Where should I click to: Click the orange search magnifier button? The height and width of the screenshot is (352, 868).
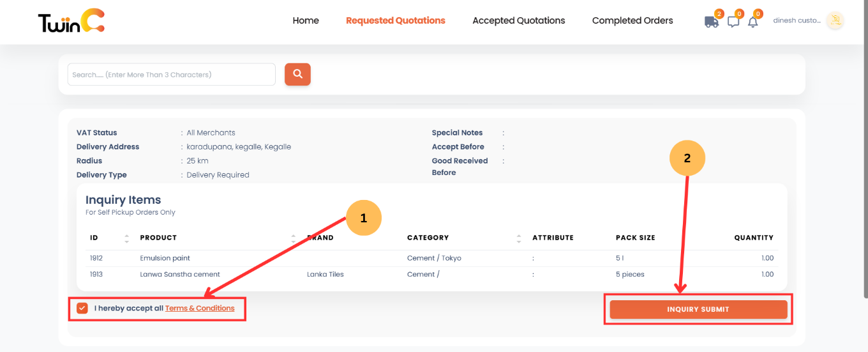coord(297,74)
